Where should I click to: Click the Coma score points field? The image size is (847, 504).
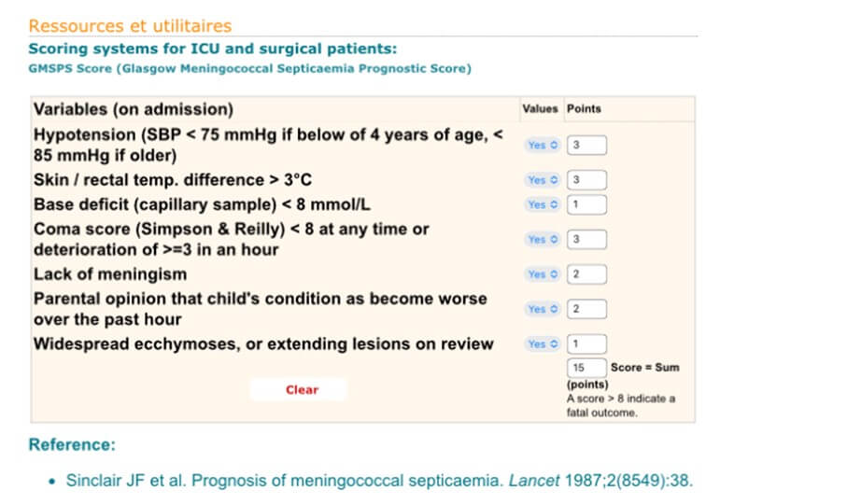(586, 240)
